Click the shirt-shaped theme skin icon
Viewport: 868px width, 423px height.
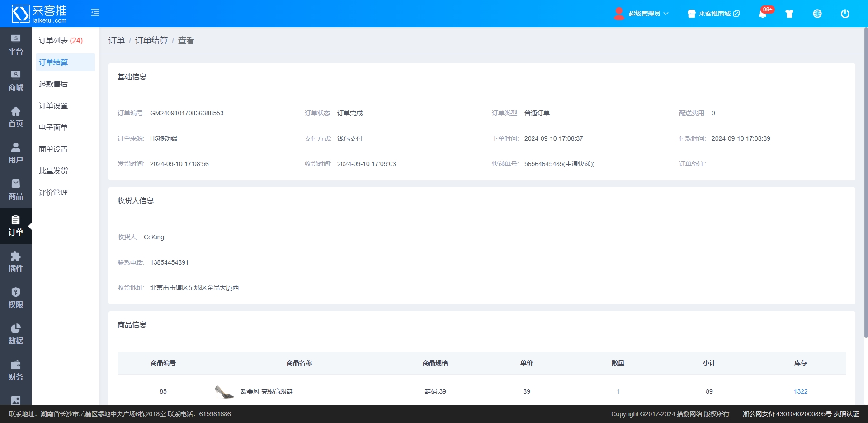click(789, 14)
